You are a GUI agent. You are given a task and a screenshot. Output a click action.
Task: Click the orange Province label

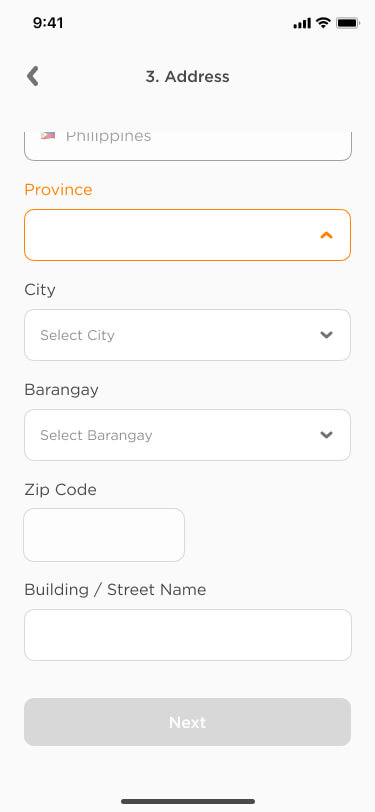pos(58,190)
